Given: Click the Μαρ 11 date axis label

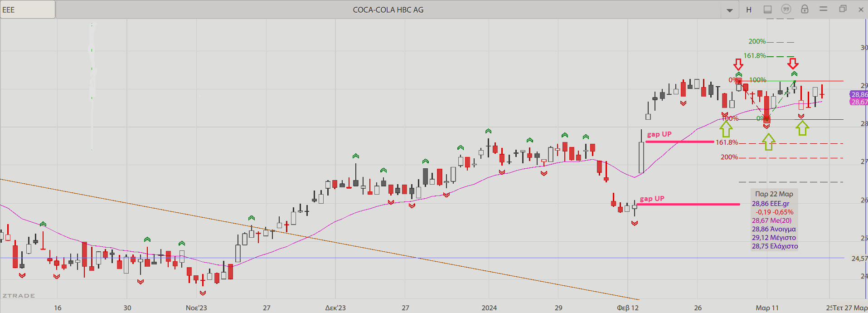Looking at the screenshot, I should coord(767,308).
